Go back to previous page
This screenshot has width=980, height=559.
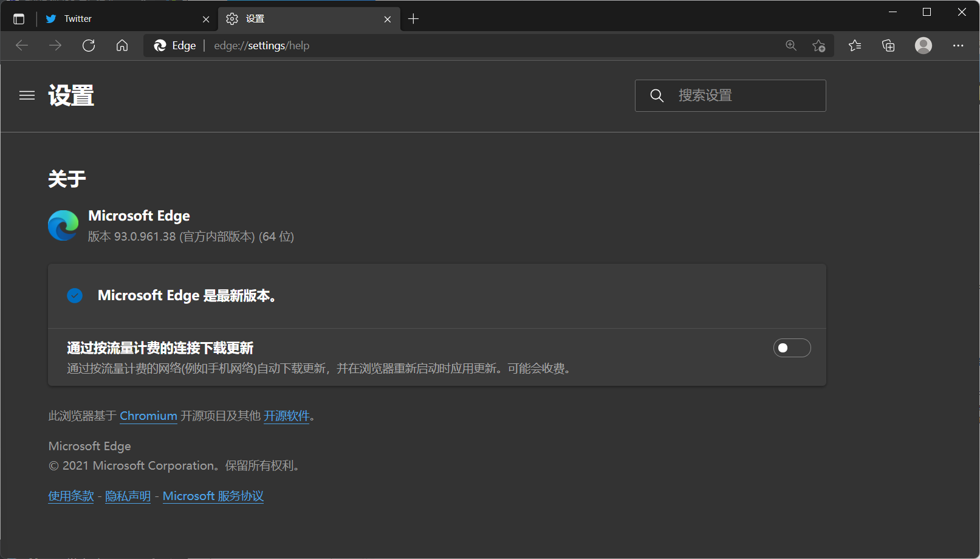coord(22,46)
